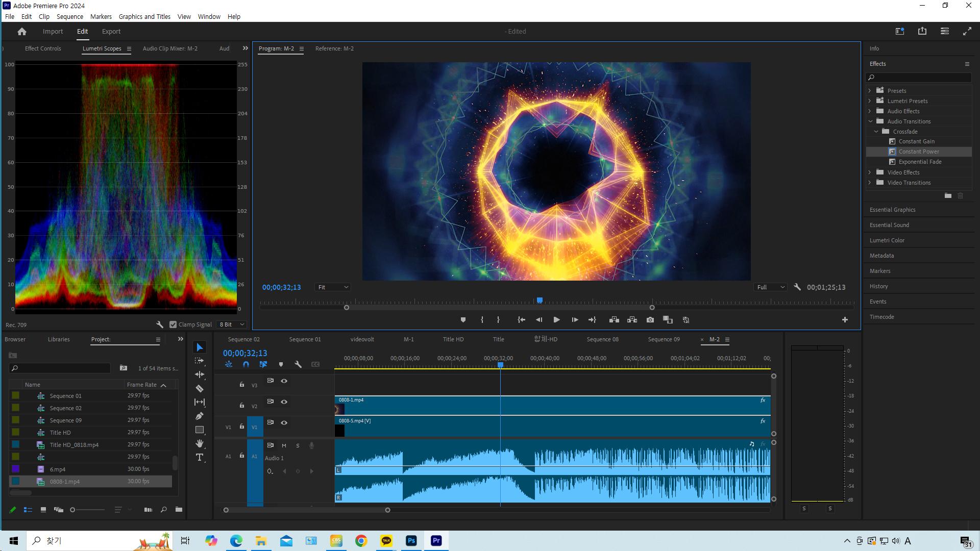
Task: Select the Ripple Edit tool
Action: click(200, 374)
